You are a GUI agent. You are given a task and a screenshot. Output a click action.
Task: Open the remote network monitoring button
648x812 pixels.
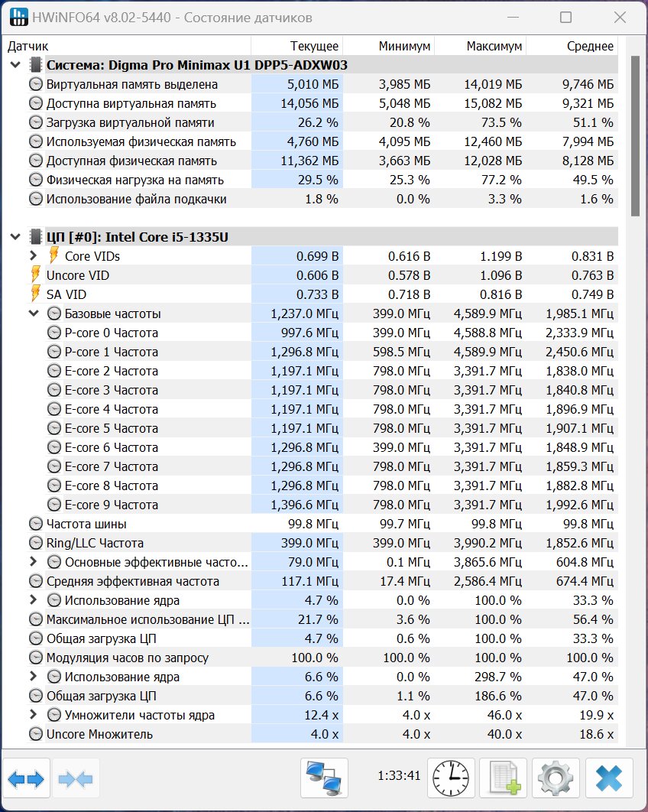point(324,778)
